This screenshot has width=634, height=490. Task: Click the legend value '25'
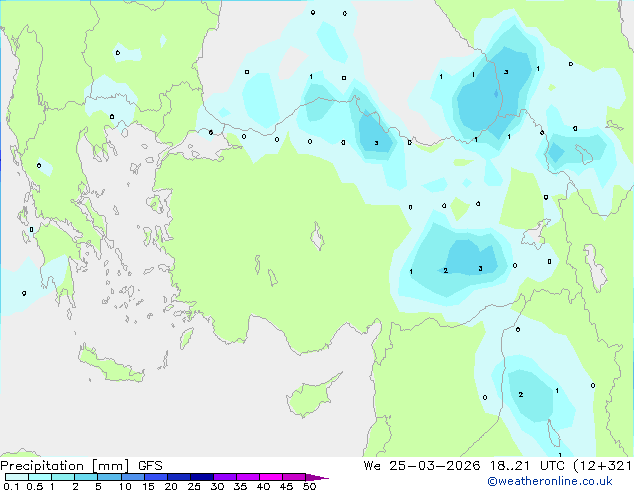(x=194, y=486)
